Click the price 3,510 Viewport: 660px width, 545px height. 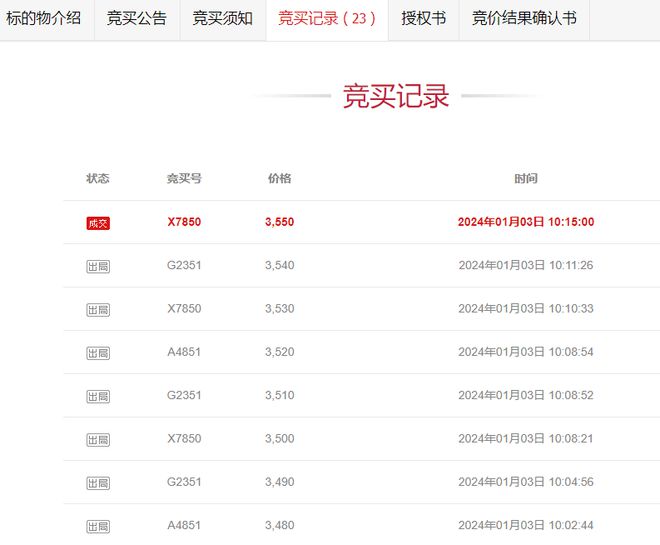point(279,395)
